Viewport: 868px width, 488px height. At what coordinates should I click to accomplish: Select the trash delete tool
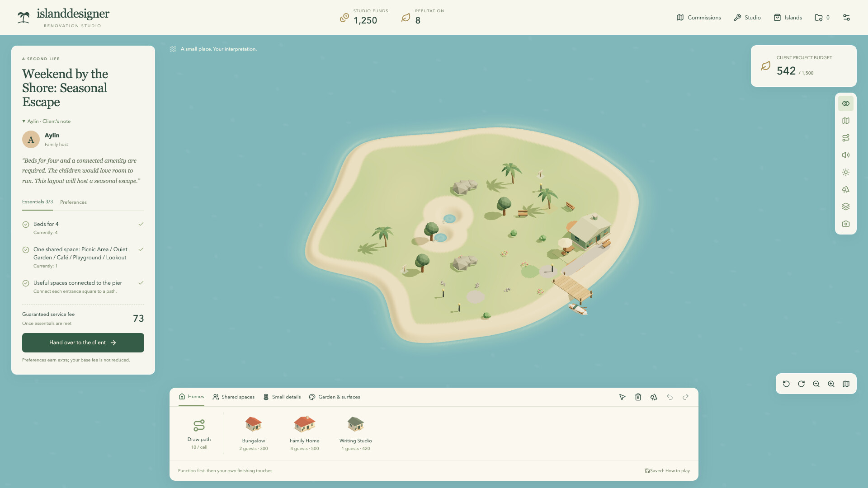pyautogui.click(x=638, y=397)
